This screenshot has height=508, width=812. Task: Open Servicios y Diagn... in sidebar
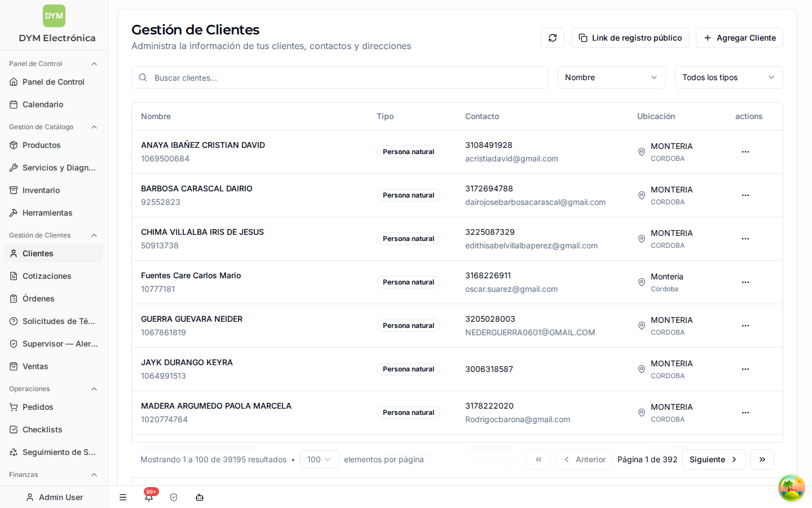pos(54,168)
